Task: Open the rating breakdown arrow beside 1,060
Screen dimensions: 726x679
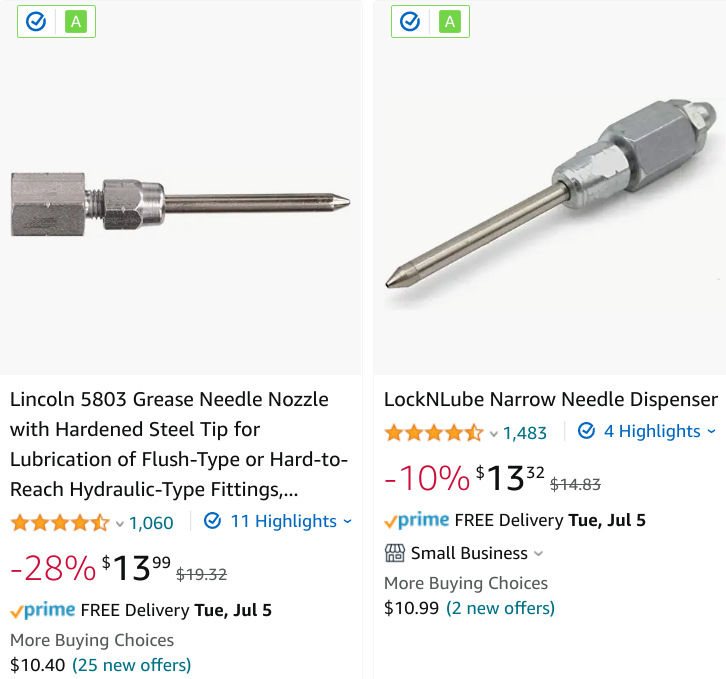Action: (x=120, y=523)
